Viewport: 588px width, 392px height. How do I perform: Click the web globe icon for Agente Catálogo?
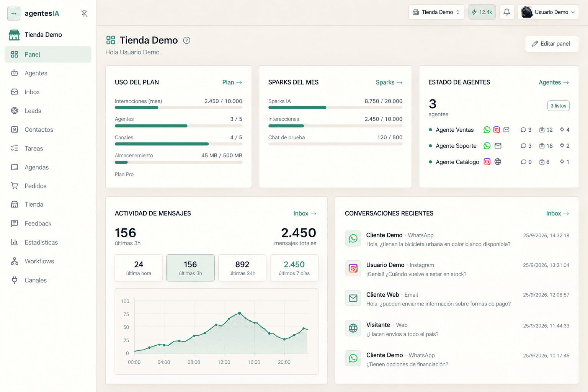498,162
